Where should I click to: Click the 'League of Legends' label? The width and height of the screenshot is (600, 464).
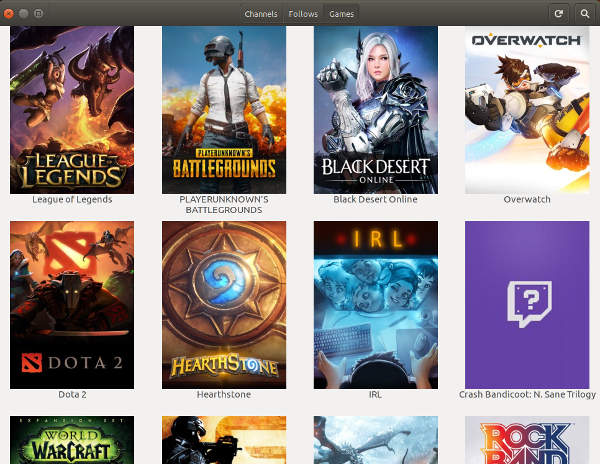[72, 199]
